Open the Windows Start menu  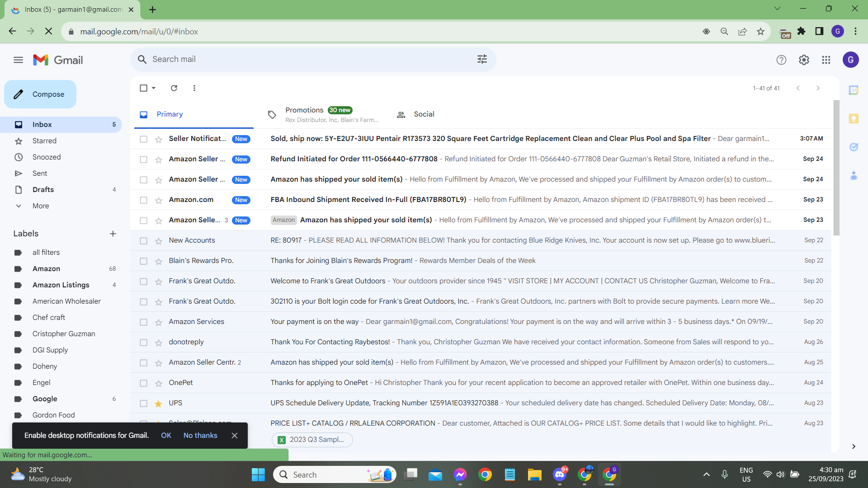click(x=258, y=475)
